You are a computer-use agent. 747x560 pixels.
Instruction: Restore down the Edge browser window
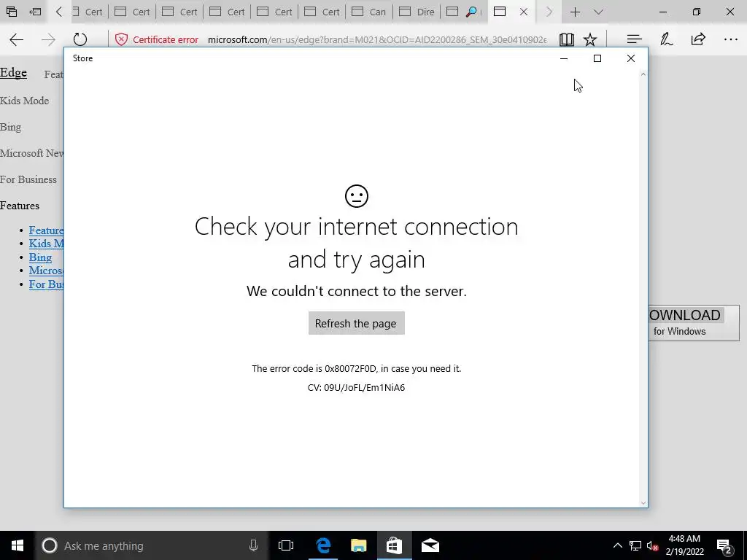pyautogui.click(x=697, y=12)
